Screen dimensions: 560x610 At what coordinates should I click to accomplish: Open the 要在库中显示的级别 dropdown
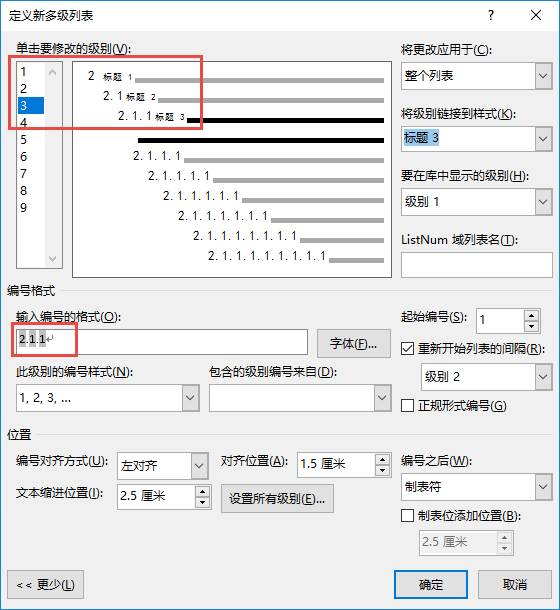pyautogui.click(x=543, y=202)
